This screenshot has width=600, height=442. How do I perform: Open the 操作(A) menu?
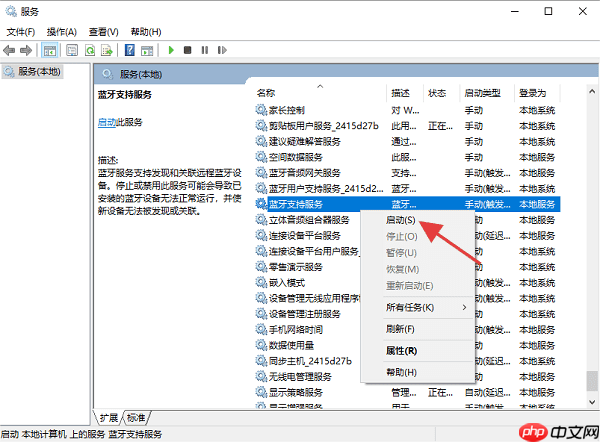[x=62, y=32]
